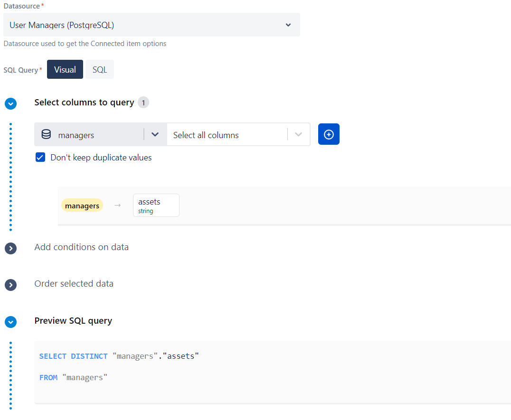Screen dimensions: 511x420
Task: Expand the Order selected data section
Action: tap(10, 285)
